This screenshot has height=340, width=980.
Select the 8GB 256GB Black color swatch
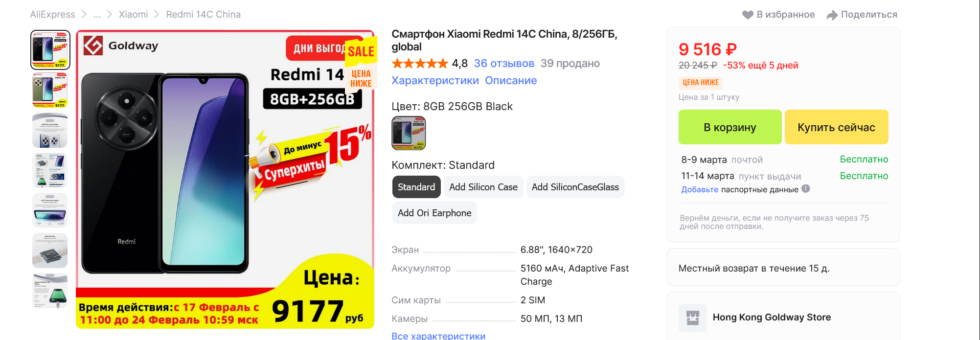coord(409,133)
